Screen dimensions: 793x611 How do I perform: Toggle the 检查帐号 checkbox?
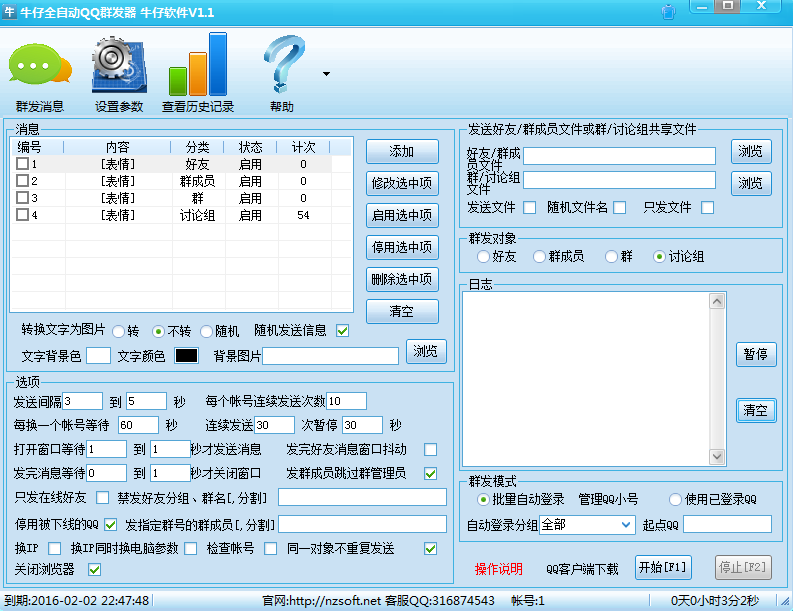271,549
